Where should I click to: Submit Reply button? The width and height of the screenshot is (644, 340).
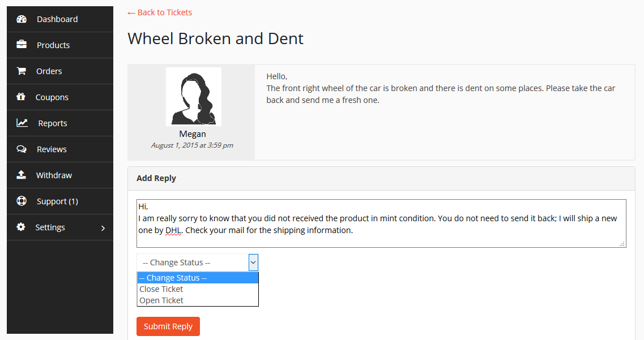(168, 326)
